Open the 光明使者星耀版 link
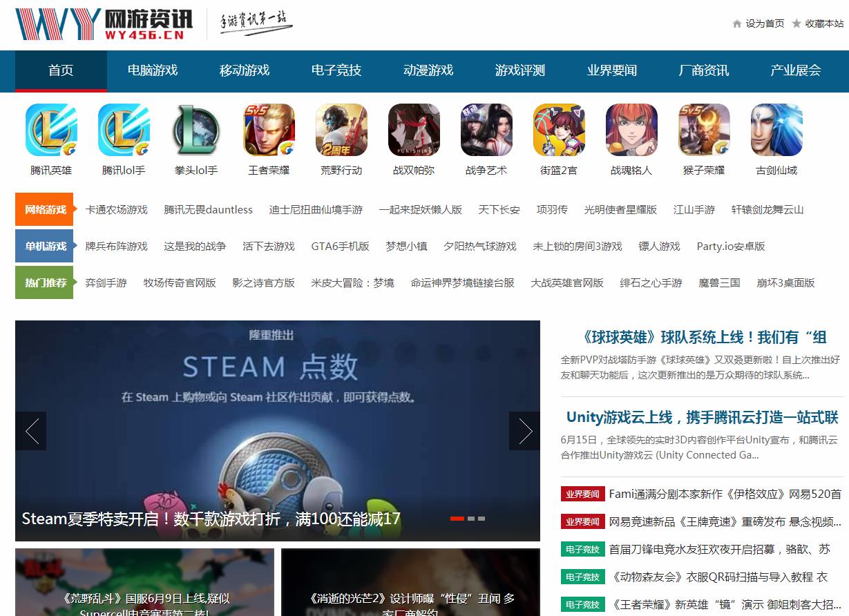The image size is (849, 616). point(620,210)
